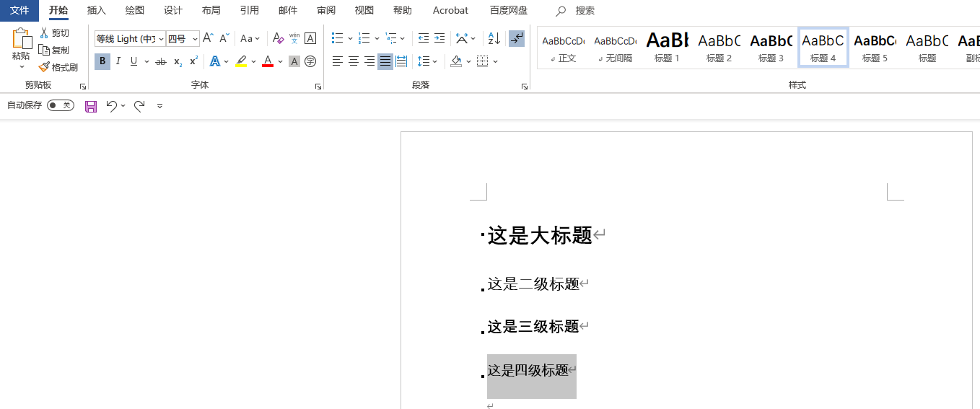Screen dimensions: 980x409
Task: Apply the 标题 5 heading style
Action: pyautogui.click(x=875, y=48)
